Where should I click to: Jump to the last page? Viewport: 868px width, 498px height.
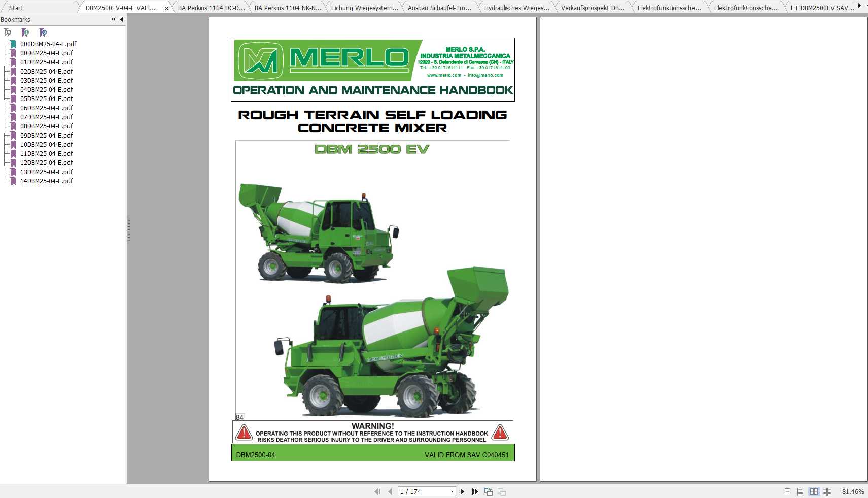click(475, 491)
